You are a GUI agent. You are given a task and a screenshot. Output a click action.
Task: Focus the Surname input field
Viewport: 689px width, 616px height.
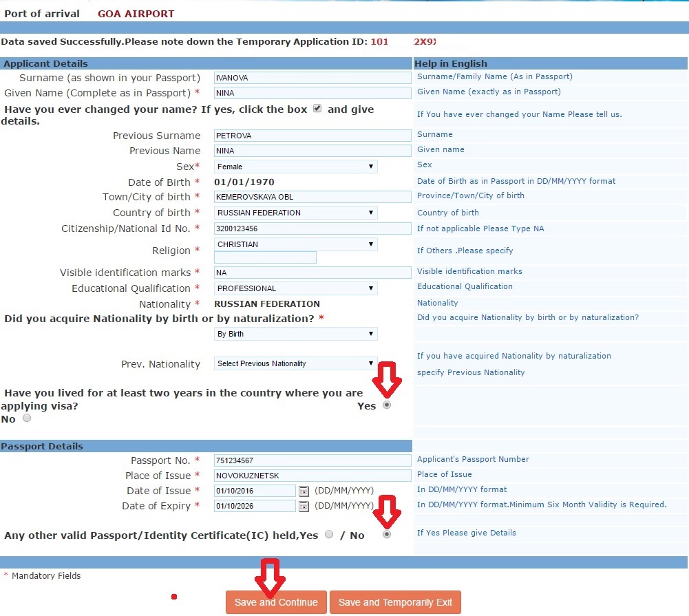coord(312,78)
